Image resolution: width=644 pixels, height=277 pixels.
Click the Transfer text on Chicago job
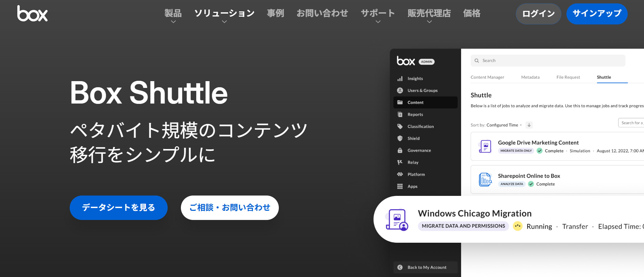tap(575, 226)
